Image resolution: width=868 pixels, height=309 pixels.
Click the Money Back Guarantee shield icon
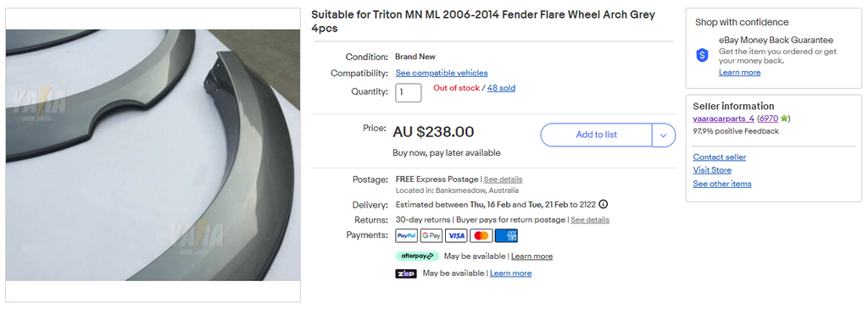[x=703, y=55]
